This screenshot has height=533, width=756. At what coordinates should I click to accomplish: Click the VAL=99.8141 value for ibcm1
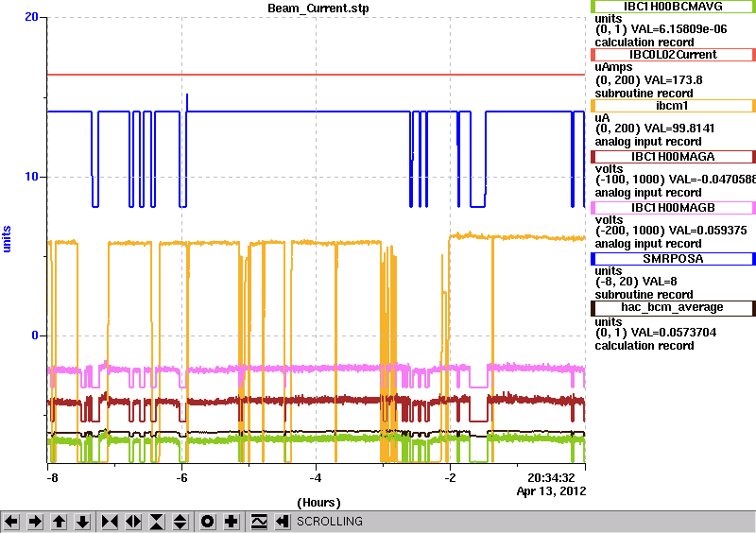click(673, 129)
